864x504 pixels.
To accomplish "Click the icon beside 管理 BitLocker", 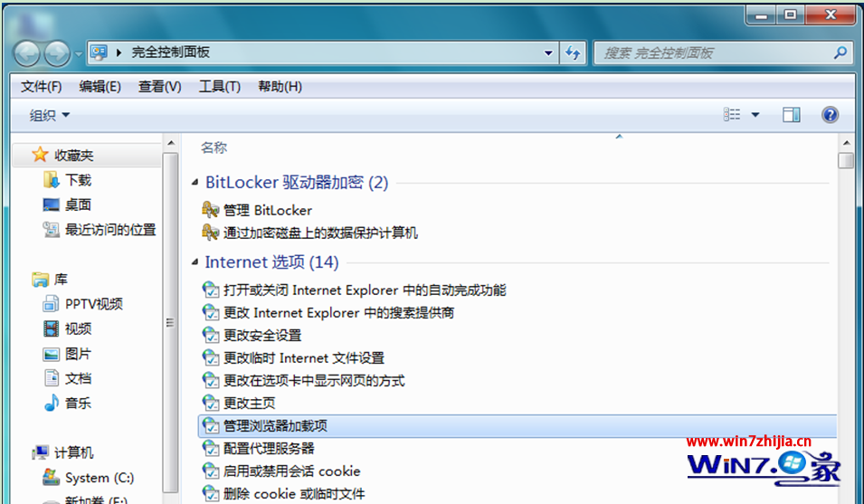I will tap(211, 210).
